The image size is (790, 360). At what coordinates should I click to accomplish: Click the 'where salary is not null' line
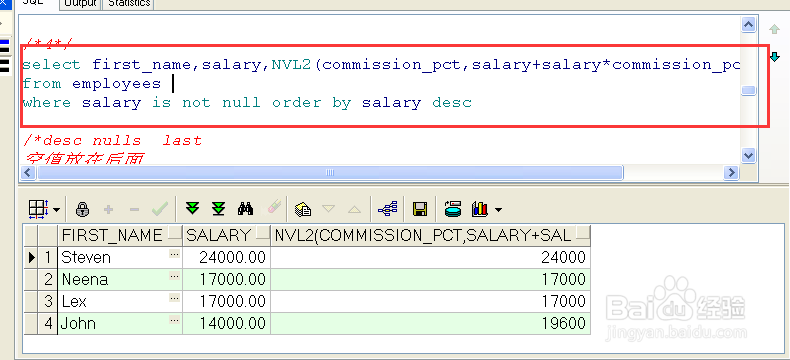click(247, 103)
